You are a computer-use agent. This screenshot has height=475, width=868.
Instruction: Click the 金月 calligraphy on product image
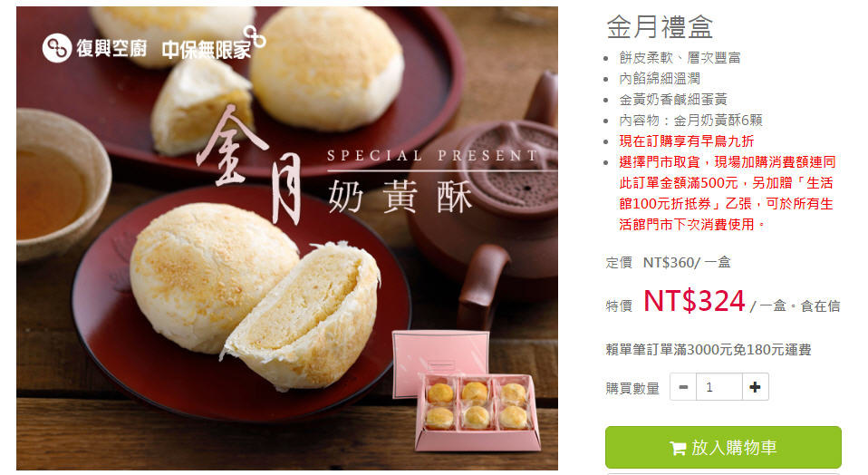click(249, 163)
